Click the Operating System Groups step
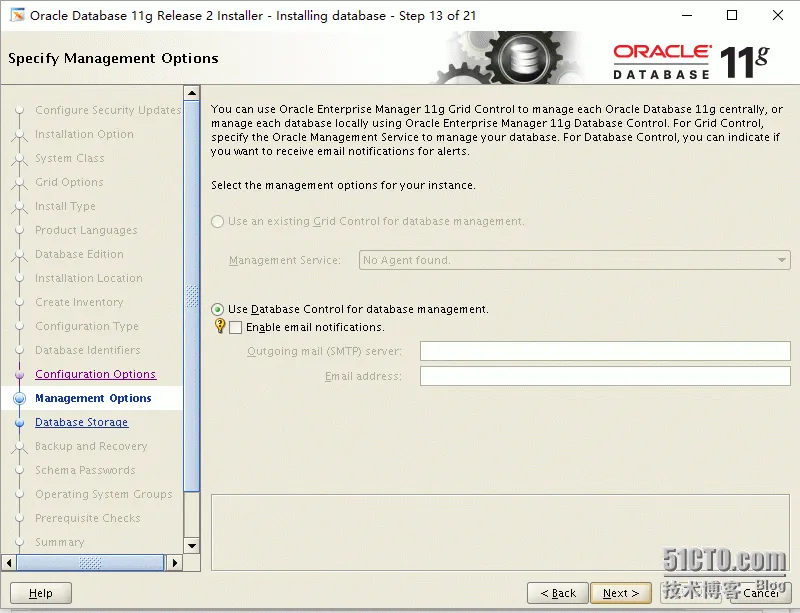The height and width of the screenshot is (613, 800). 104,494
